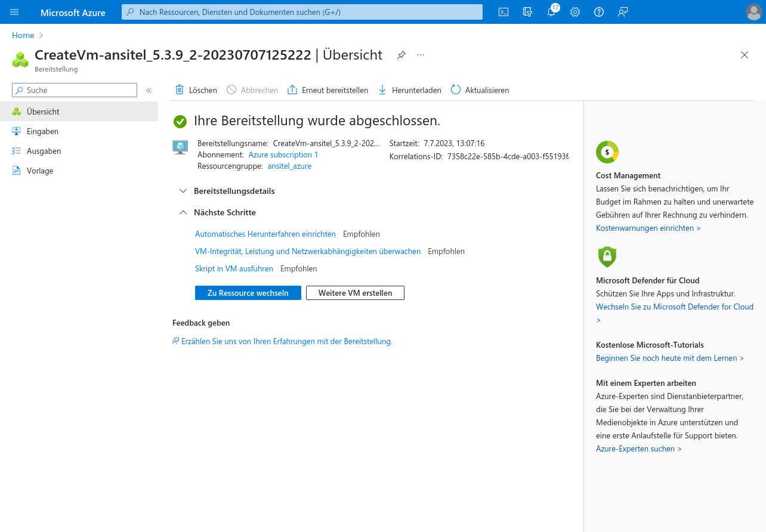Open the help question mark icon
The height and width of the screenshot is (532, 766).
point(599,12)
